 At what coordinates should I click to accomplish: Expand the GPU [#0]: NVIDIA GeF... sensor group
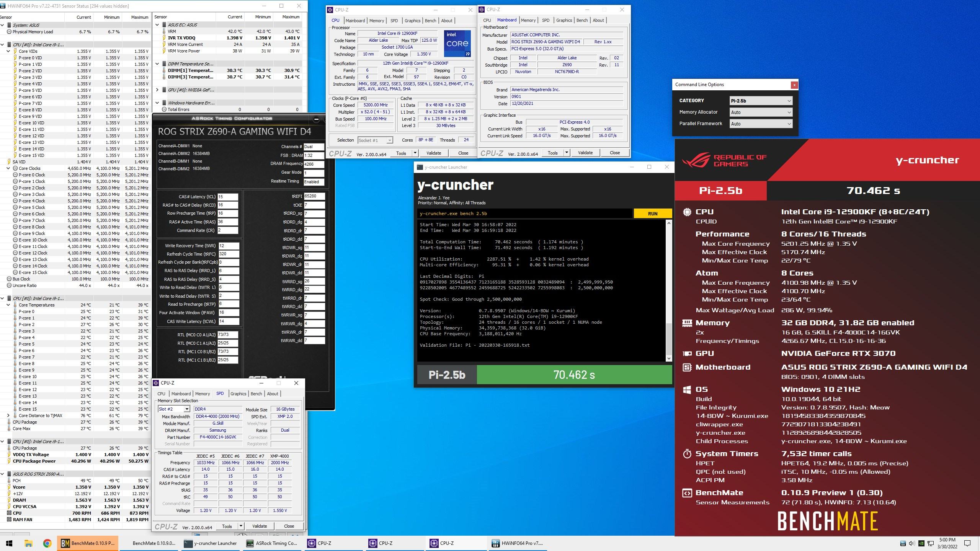coord(157,90)
